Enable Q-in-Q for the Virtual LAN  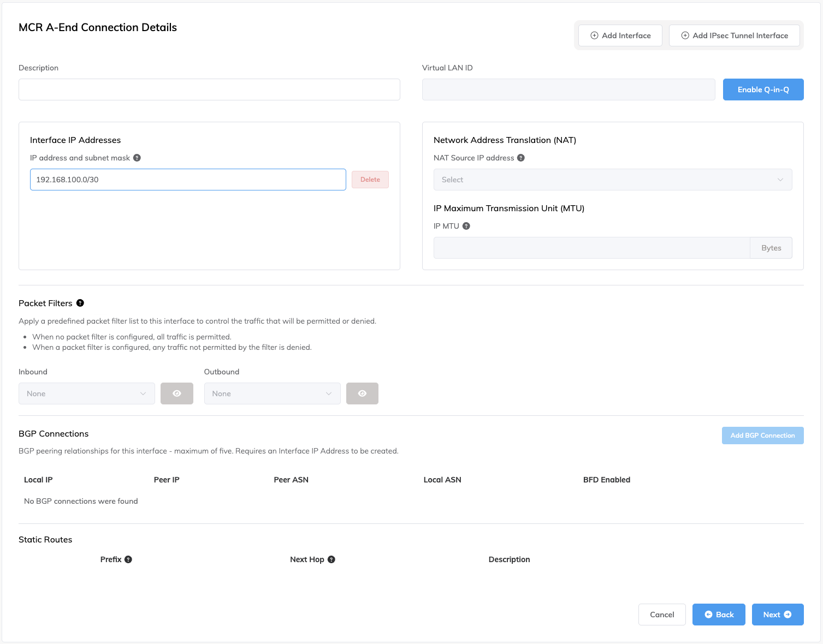click(x=763, y=89)
